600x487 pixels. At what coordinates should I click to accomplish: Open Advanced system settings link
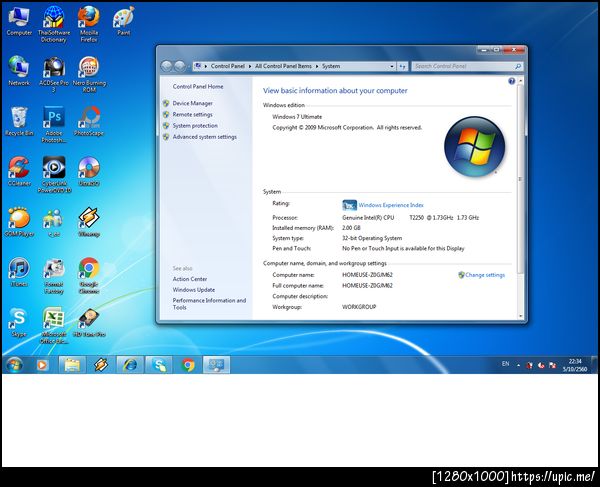tap(205, 137)
